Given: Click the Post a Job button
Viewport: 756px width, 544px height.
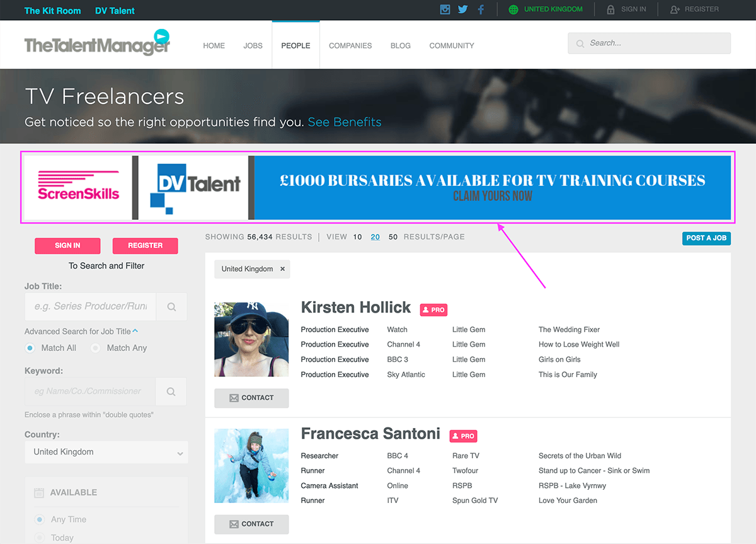Looking at the screenshot, I should pyautogui.click(x=706, y=238).
